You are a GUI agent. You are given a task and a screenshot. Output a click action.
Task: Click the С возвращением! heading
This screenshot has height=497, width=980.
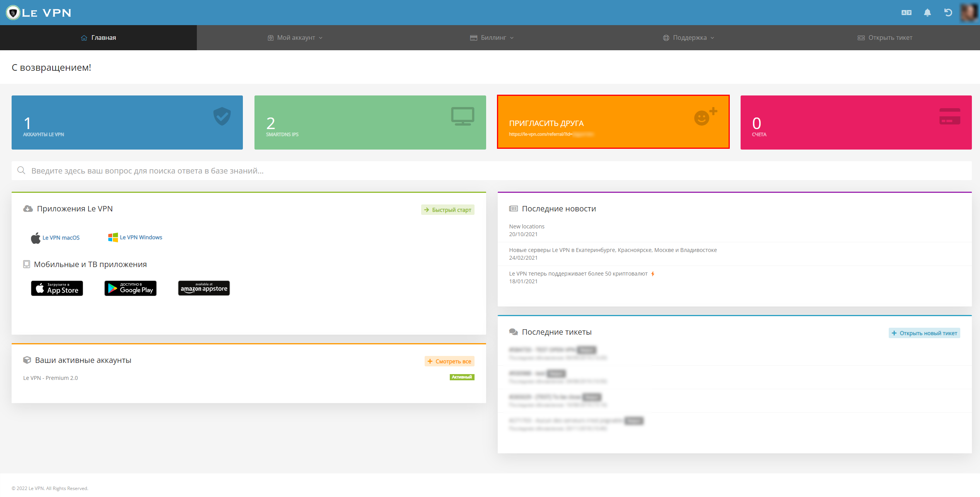pos(51,67)
